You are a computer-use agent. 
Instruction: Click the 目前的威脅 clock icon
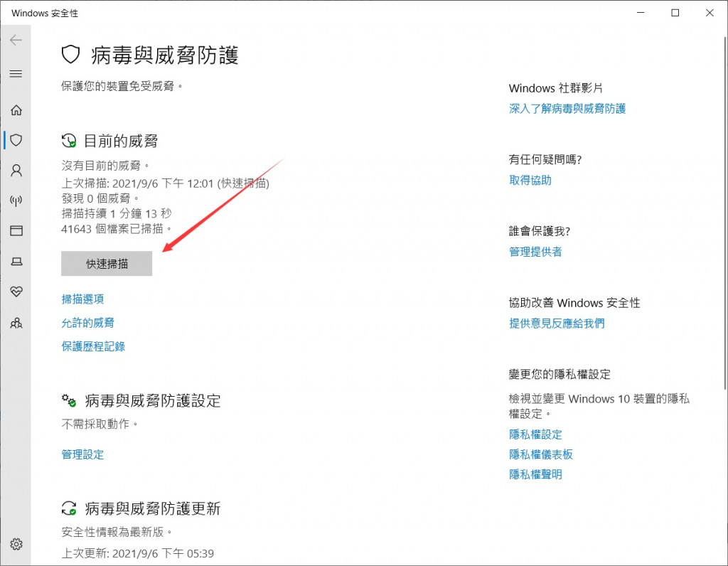(69, 141)
